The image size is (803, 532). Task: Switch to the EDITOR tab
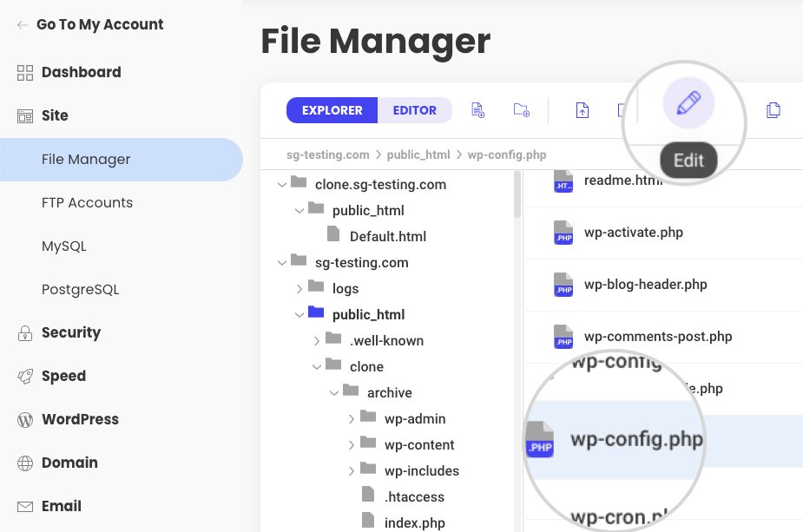coord(415,110)
